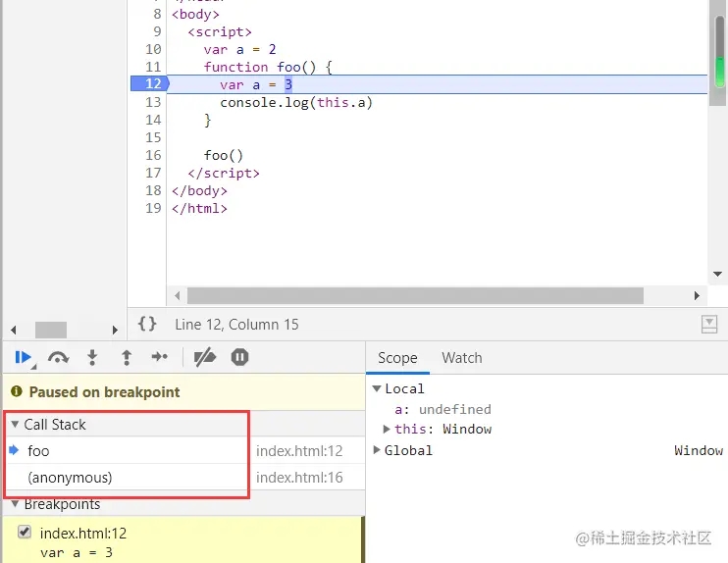This screenshot has width=728, height=563.
Task: Open the coverage drawer icon in status bar
Action: coord(709,324)
